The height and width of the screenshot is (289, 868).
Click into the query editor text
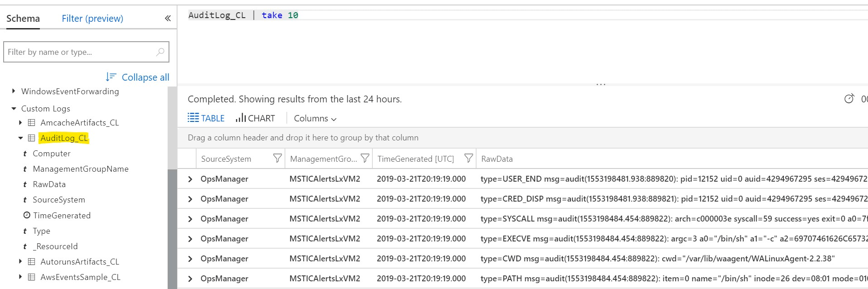243,15
